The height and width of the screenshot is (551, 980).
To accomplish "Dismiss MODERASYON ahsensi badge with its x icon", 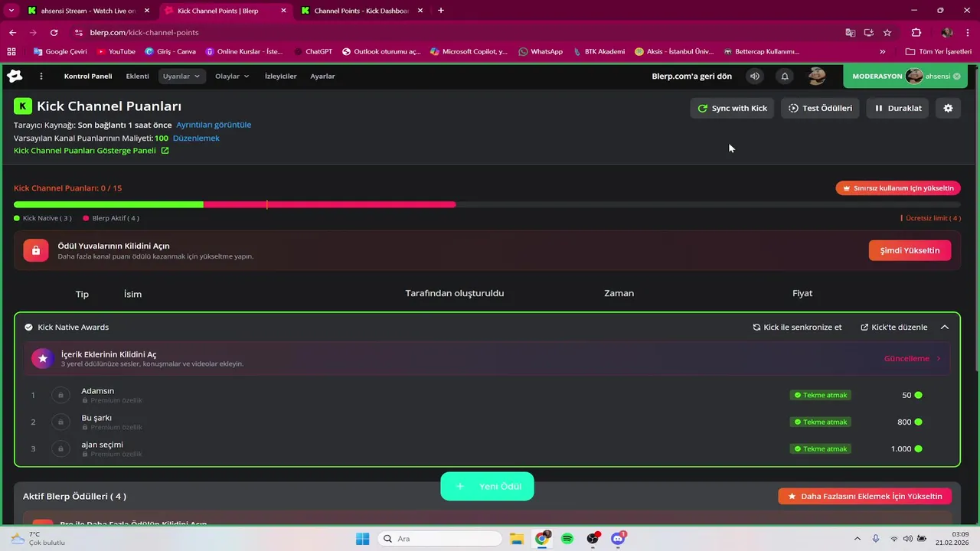I will coord(956,76).
